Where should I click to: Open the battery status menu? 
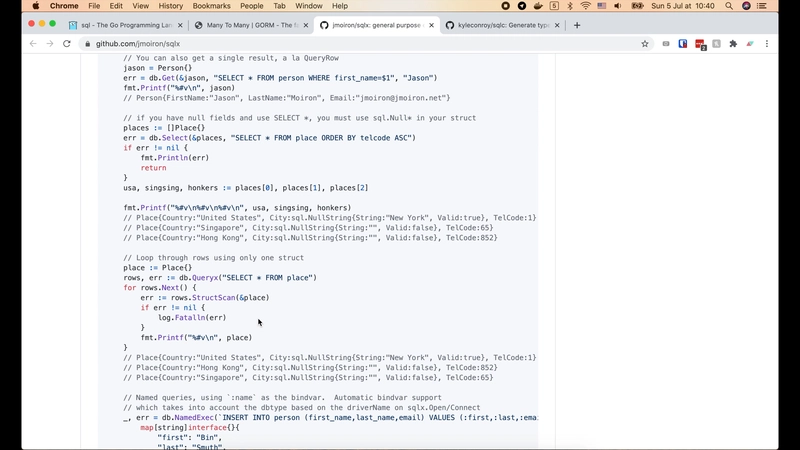(x=637, y=6)
